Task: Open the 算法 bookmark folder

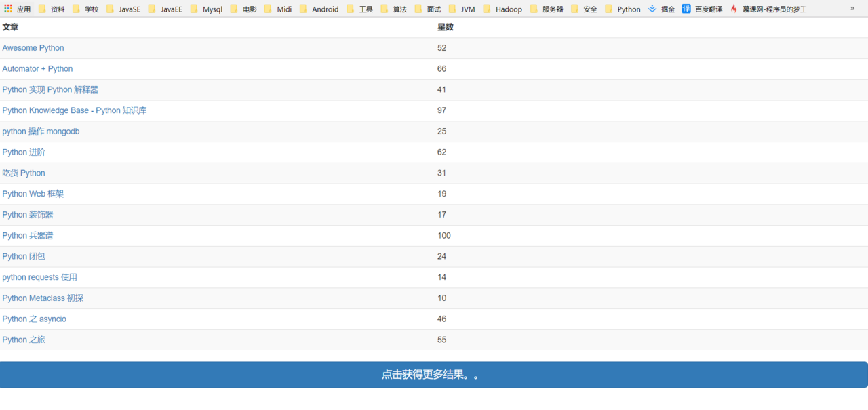Action: coord(393,9)
